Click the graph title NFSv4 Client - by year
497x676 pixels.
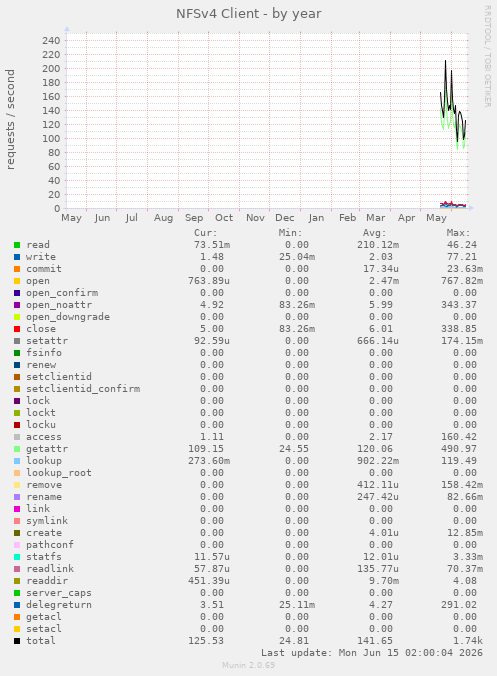pos(249,14)
